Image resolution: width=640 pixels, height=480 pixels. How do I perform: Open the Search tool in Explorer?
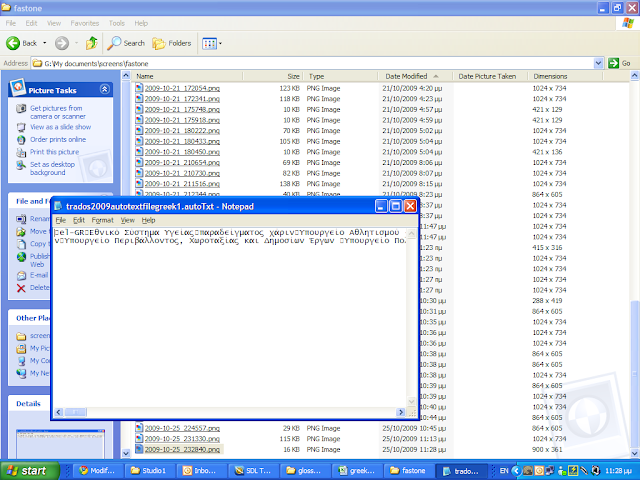tap(126, 43)
